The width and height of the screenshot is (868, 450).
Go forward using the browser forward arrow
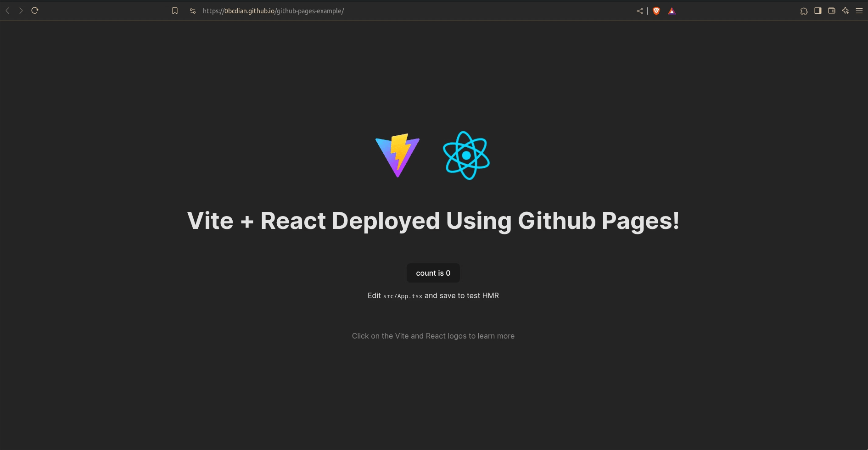tap(21, 11)
